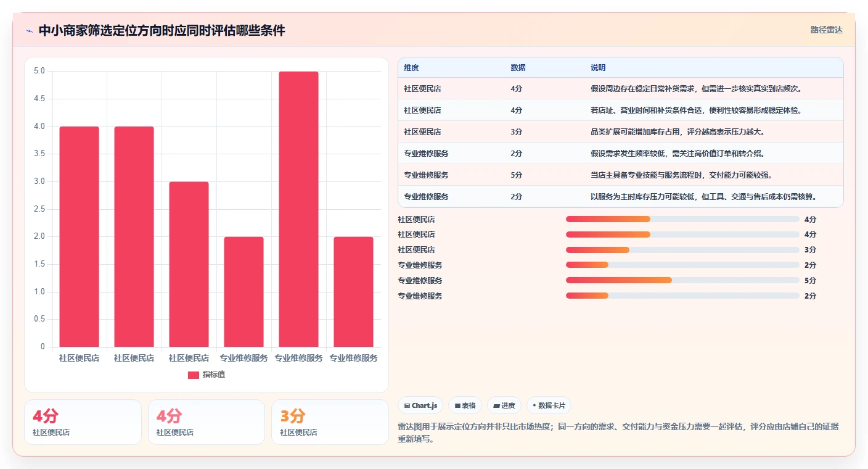Click the 2.5 y-axis label
Screen dimensions: 868x469
pos(39,209)
